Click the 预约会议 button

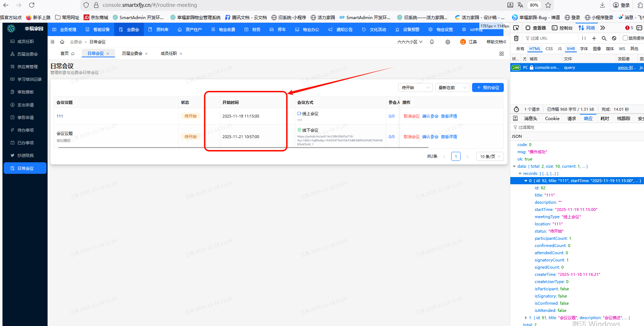[x=488, y=88]
